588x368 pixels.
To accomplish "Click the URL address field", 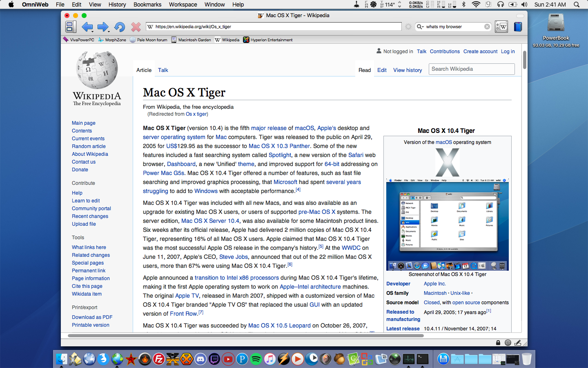I will (274, 27).
